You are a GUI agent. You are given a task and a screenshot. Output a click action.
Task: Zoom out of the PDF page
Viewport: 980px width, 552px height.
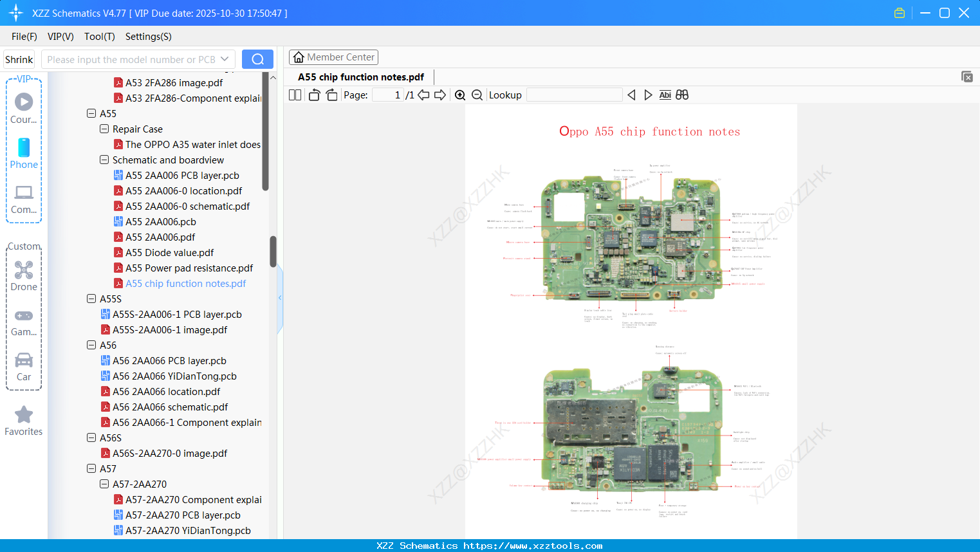click(x=477, y=95)
